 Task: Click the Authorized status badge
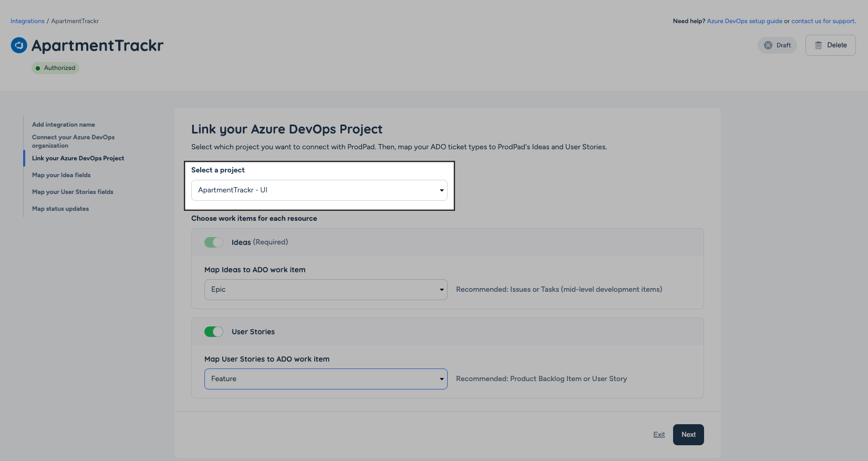point(55,68)
